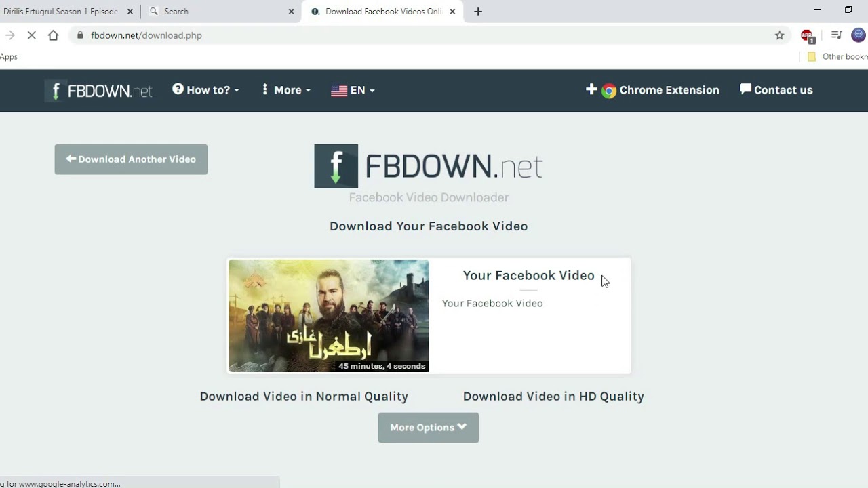868x488 pixels.
Task: Click the 'Facebook Video Downloader' subtitle
Action: (429, 197)
